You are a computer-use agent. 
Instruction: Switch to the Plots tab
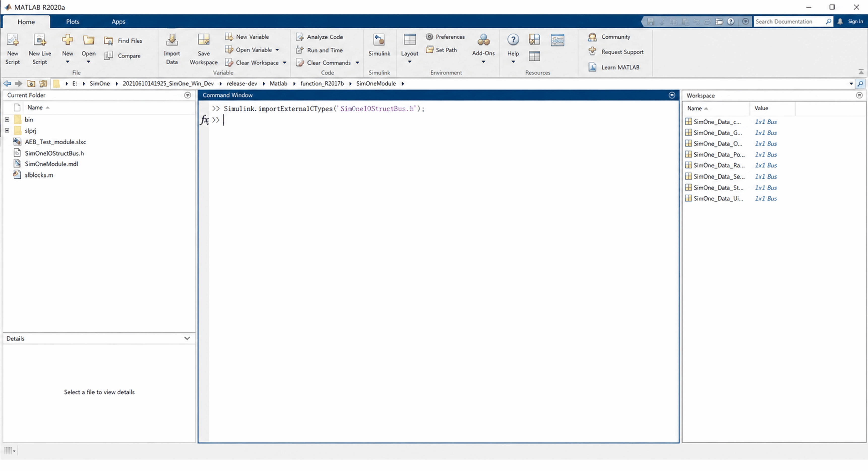72,22
